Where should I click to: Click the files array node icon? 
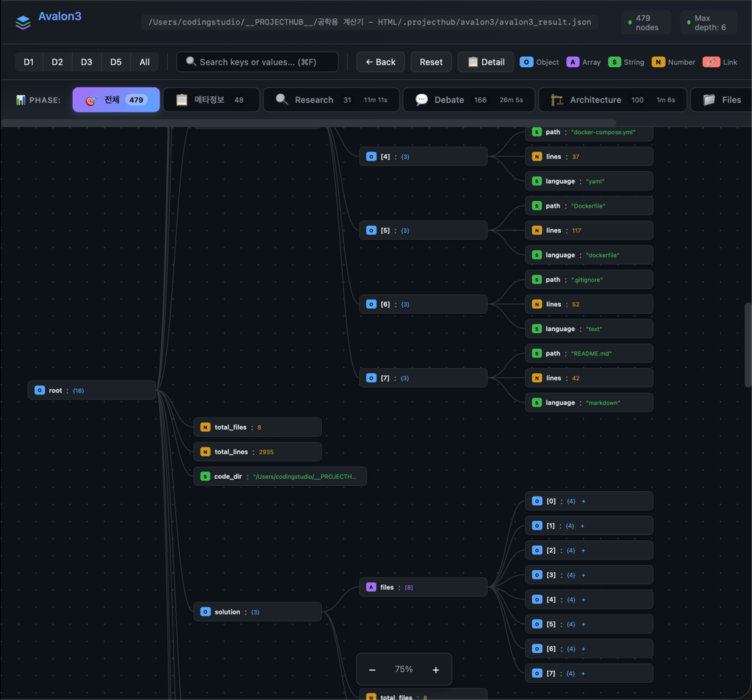click(371, 587)
